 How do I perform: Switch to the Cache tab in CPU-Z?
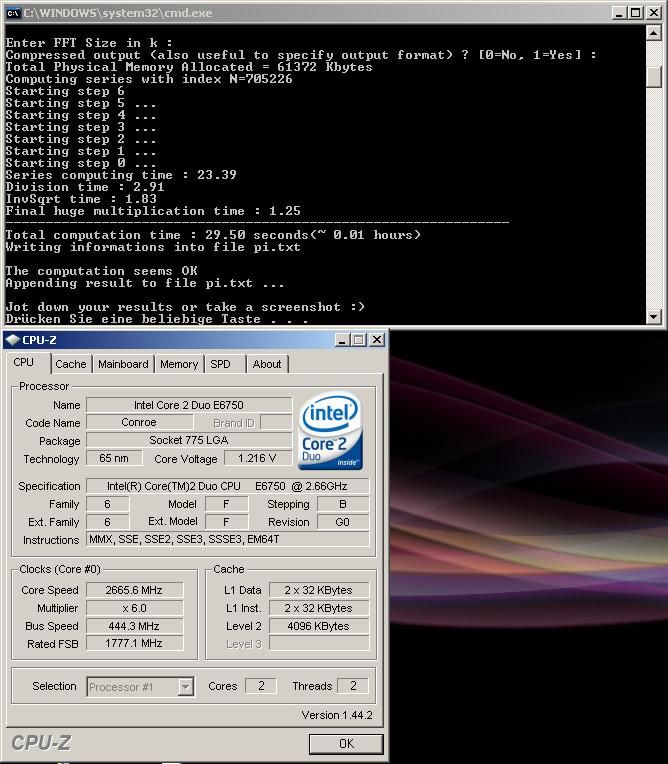[71, 364]
